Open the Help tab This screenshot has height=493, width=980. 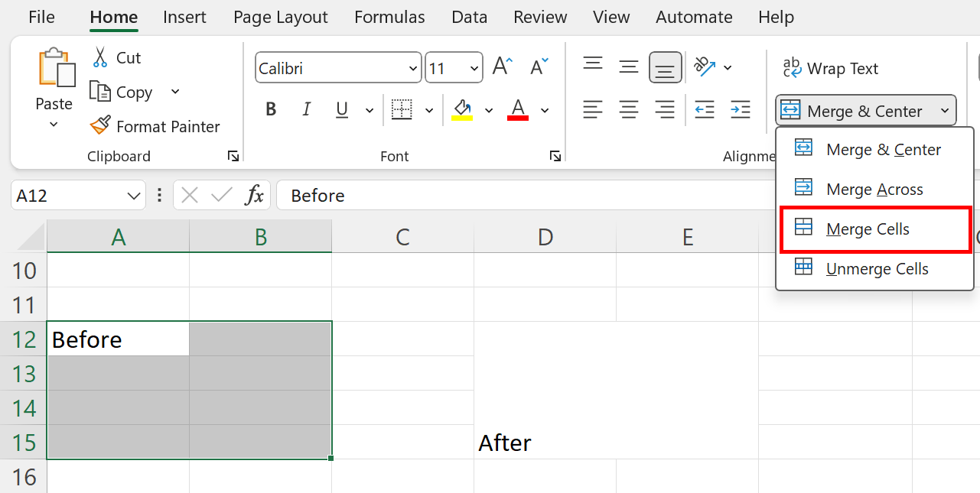click(776, 17)
